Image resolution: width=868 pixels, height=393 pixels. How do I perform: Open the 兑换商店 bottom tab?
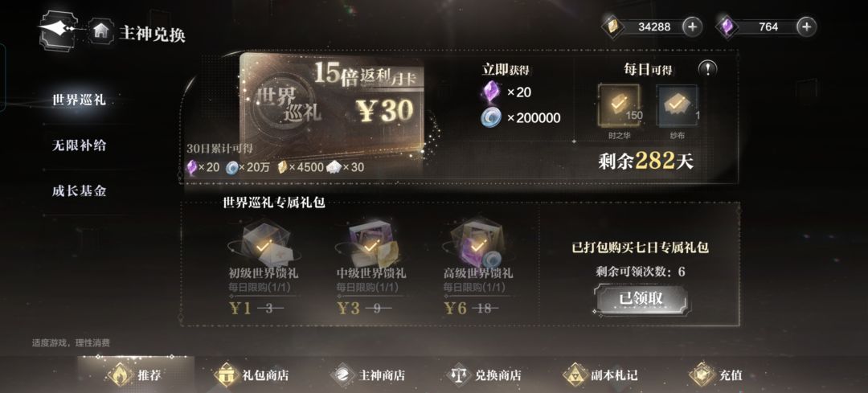(485, 375)
